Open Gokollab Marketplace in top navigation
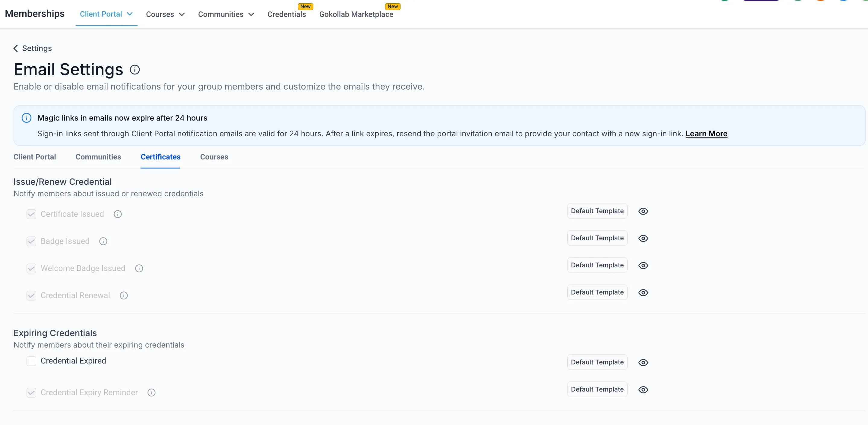Screen dimensions: 868x425 point(356,14)
